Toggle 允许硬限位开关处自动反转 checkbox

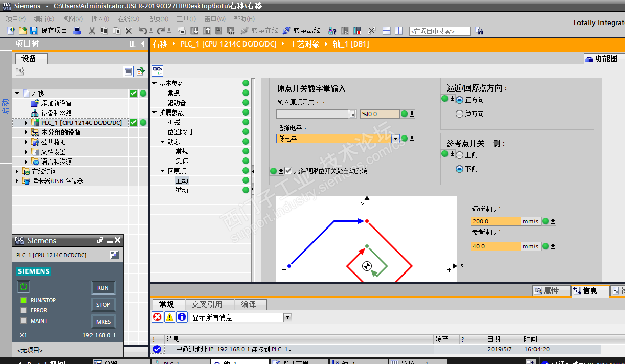pyautogui.click(x=288, y=171)
